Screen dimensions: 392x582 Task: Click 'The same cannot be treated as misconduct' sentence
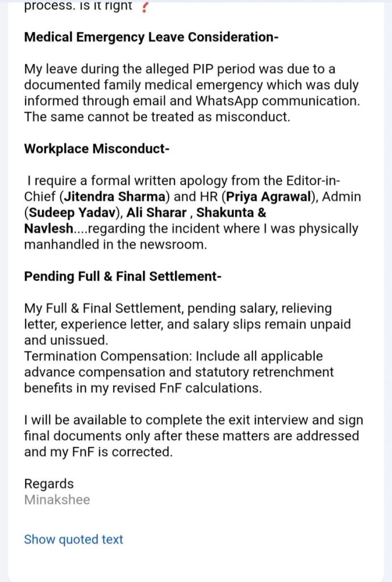click(x=157, y=117)
